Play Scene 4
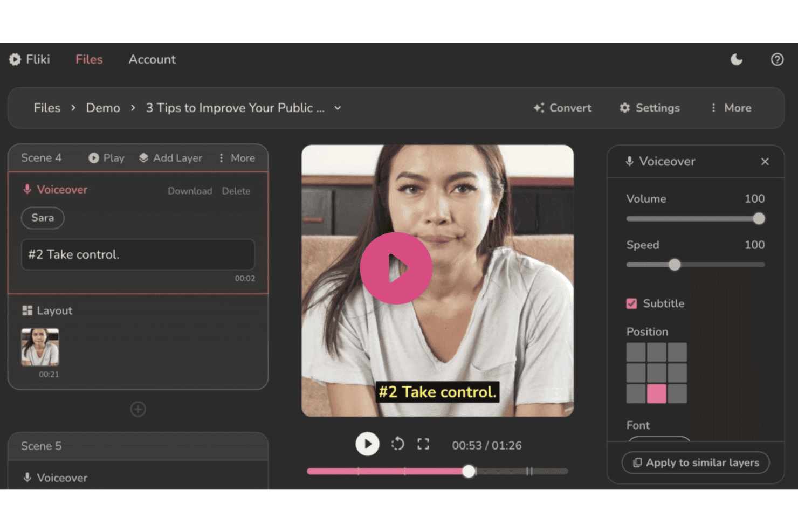798x532 pixels. tap(106, 158)
